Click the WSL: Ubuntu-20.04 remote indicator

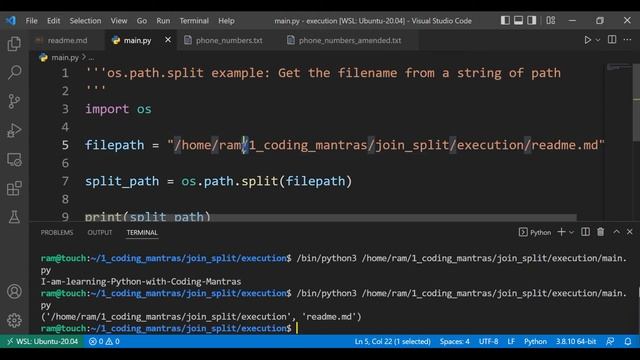tap(42, 341)
